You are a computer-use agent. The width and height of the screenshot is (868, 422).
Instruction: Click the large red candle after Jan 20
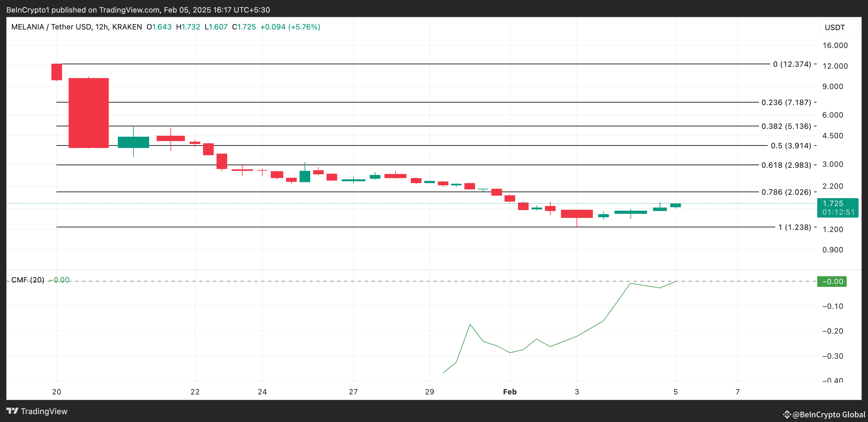click(89, 113)
